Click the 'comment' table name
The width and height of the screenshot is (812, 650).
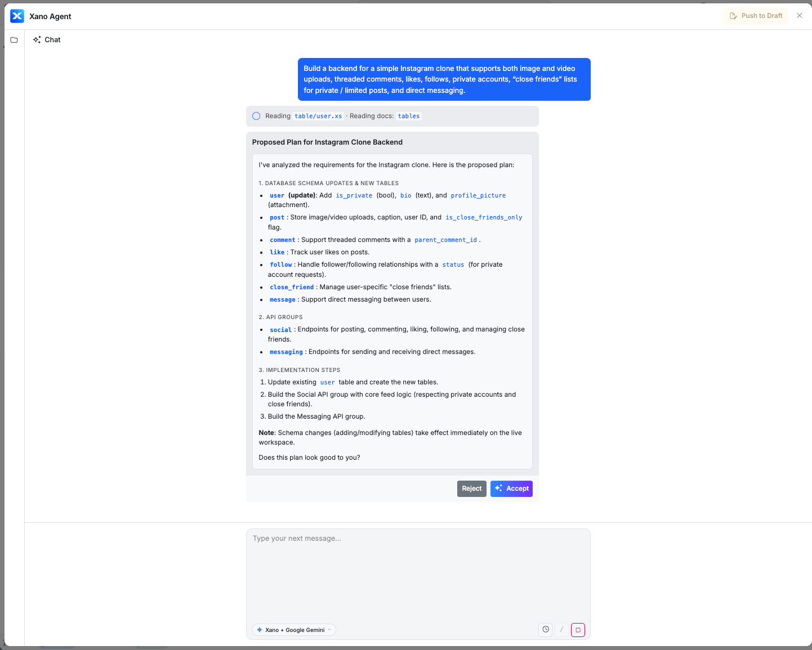click(283, 240)
